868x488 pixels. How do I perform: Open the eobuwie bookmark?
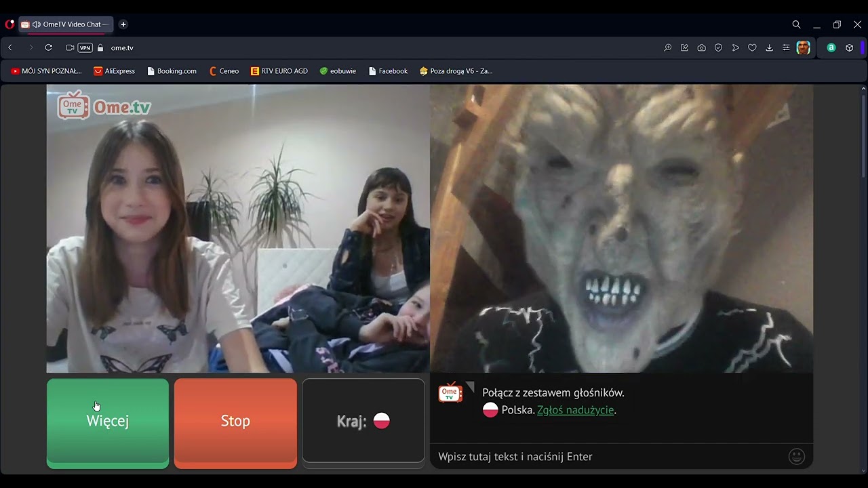(338, 71)
